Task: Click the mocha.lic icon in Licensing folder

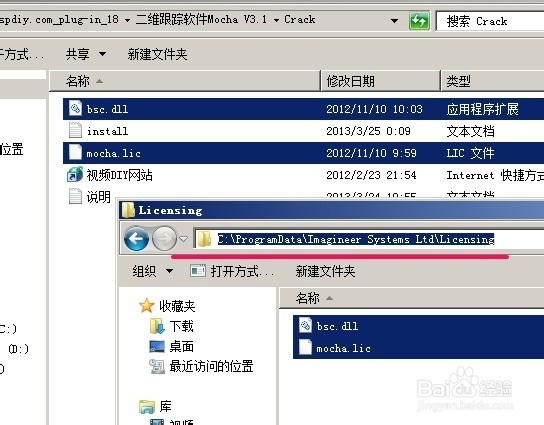Action: (x=305, y=347)
